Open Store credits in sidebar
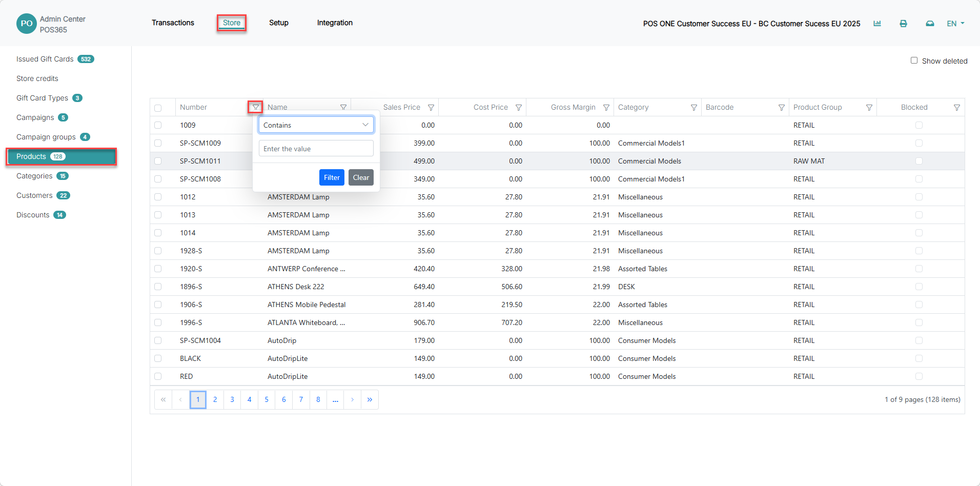Viewport: 980px width, 486px height. point(37,78)
